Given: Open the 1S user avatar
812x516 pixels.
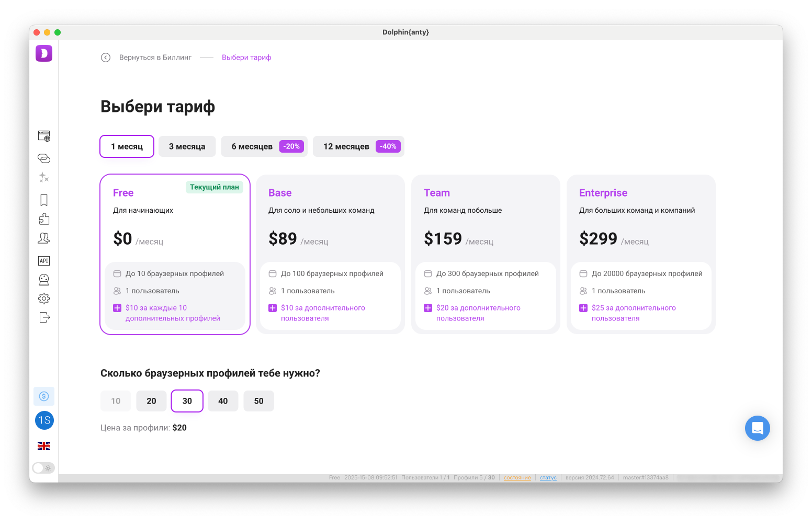Looking at the screenshot, I should click(x=44, y=420).
